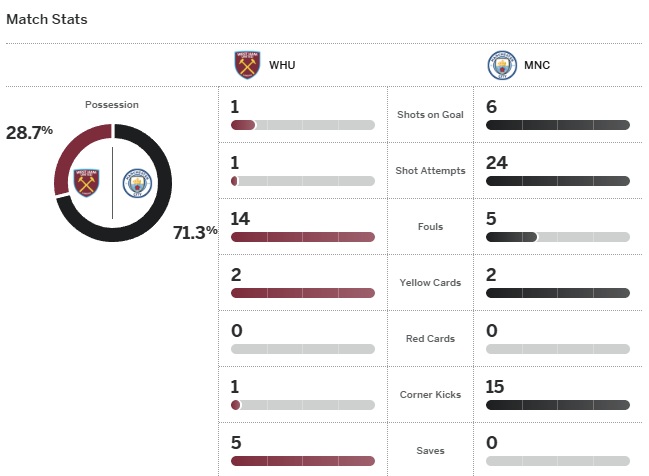Click MNC Fouls progress bar
Viewport: 649px width, 476px height.
pyautogui.click(x=557, y=237)
